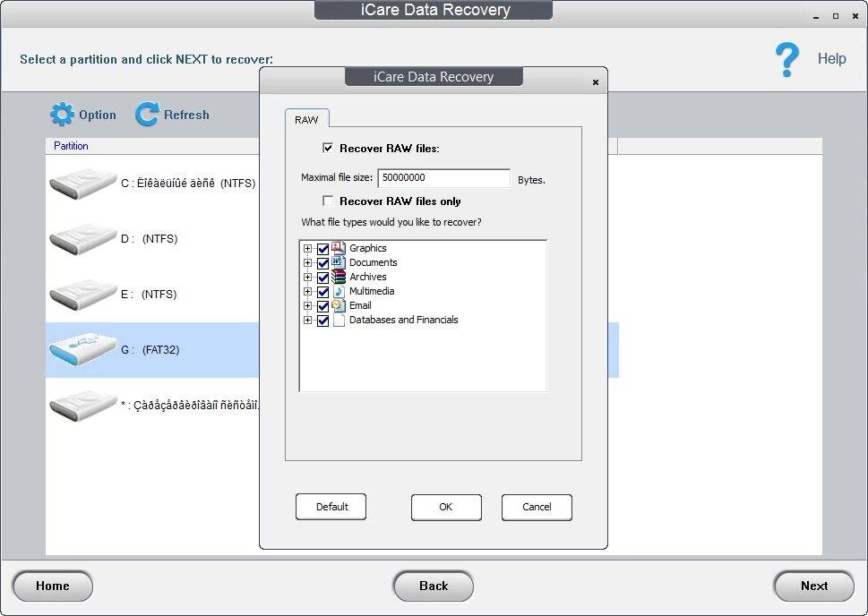
Task: Click the Graphics category icon
Action: pos(339,248)
